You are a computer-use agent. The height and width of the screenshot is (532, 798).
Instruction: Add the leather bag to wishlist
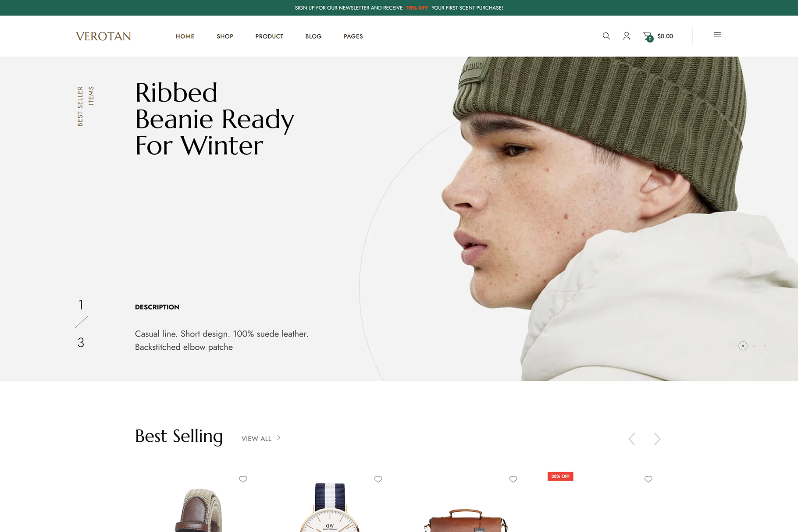(x=513, y=479)
